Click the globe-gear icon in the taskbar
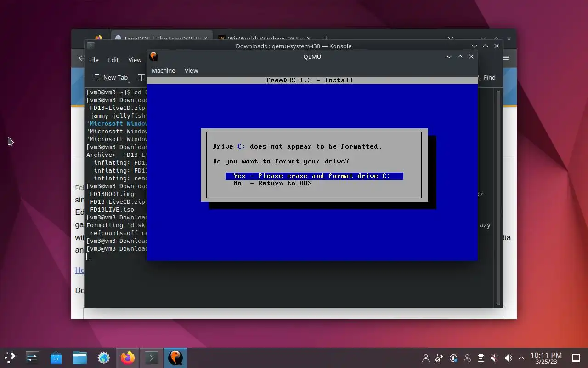 pyautogui.click(x=104, y=357)
